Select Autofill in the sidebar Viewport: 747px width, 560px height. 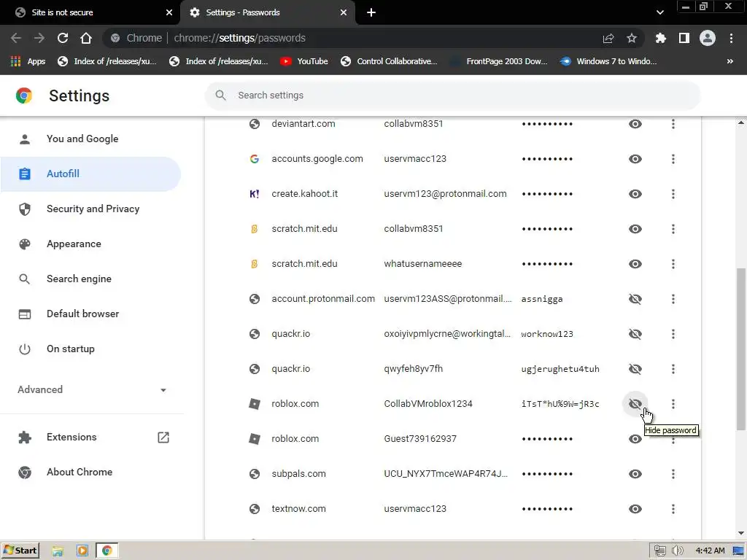[90, 174]
